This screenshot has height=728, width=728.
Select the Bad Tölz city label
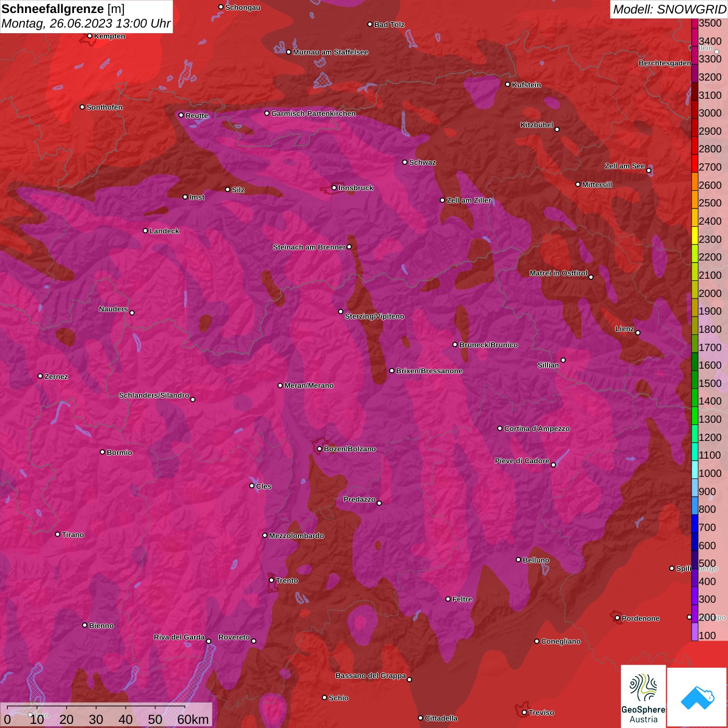389,24
